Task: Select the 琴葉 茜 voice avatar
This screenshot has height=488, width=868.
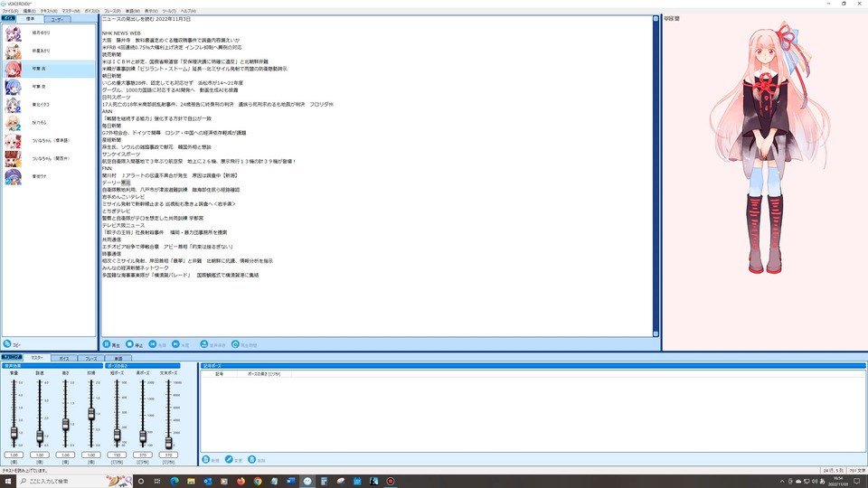Action: [x=14, y=70]
